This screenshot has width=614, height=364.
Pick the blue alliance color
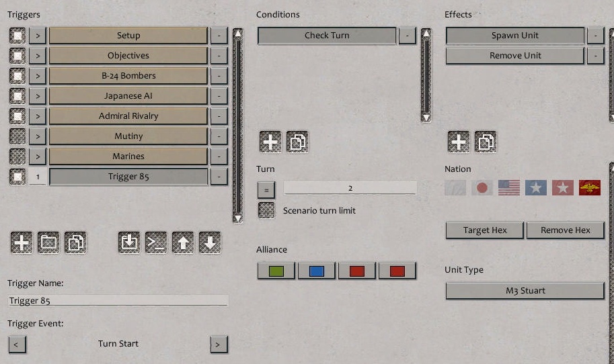(x=316, y=271)
